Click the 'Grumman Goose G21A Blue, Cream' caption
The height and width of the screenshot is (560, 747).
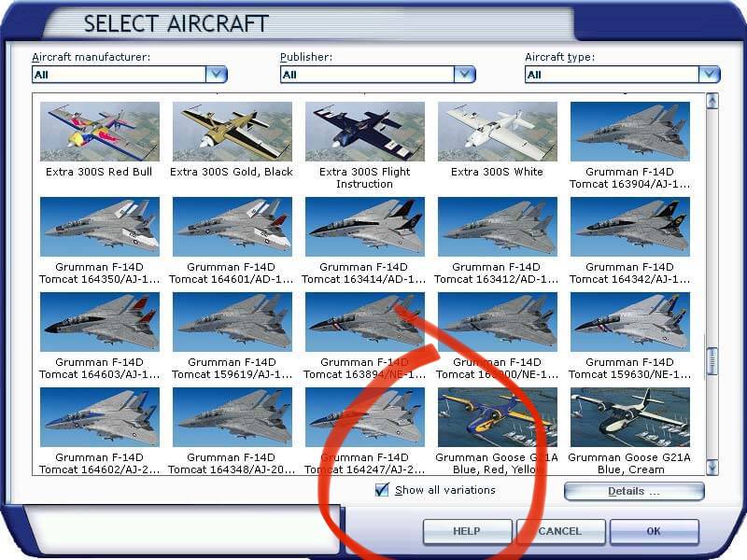(x=629, y=463)
